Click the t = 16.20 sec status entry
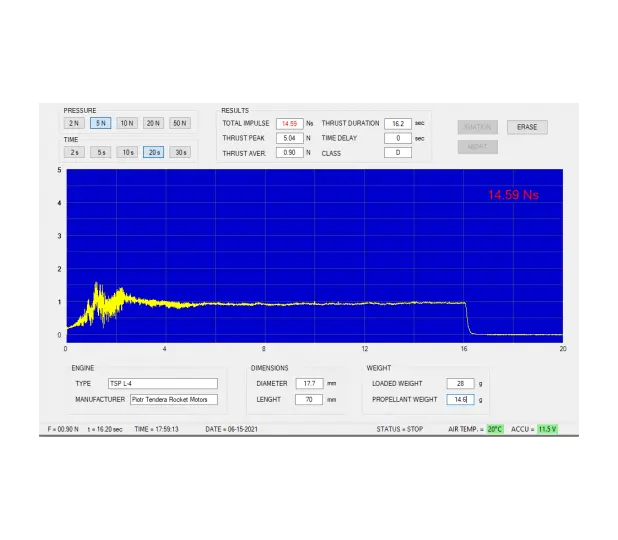 [x=105, y=429]
